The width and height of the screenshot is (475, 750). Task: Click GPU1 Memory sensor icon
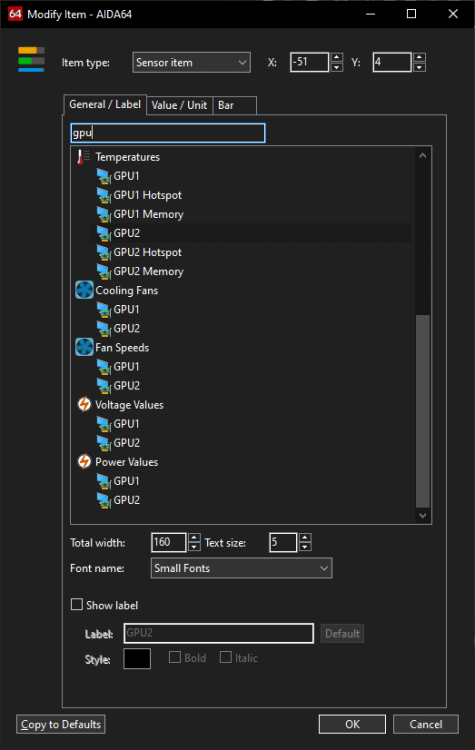click(104, 214)
